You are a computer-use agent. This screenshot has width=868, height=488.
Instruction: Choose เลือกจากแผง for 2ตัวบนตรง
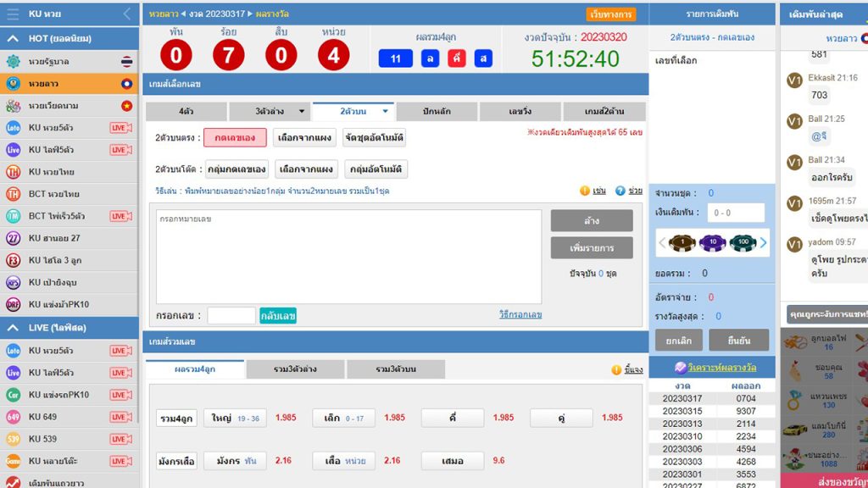[305, 137]
